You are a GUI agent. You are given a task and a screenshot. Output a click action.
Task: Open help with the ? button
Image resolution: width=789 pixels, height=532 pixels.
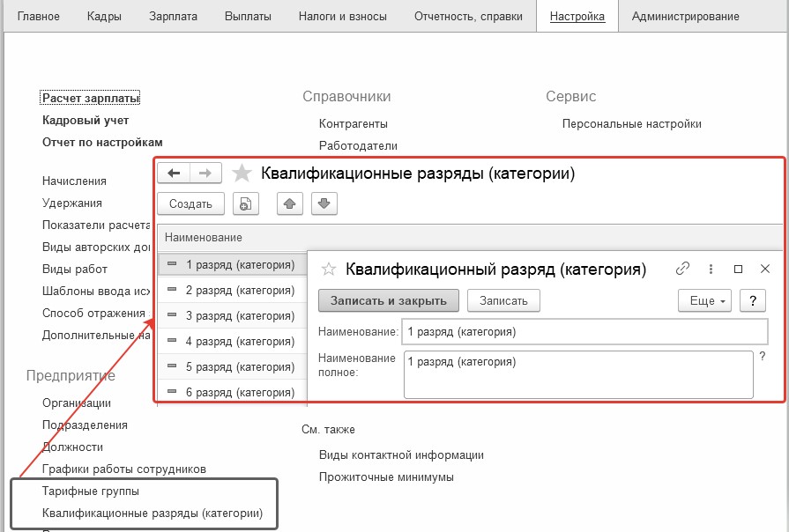click(x=753, y=300)
